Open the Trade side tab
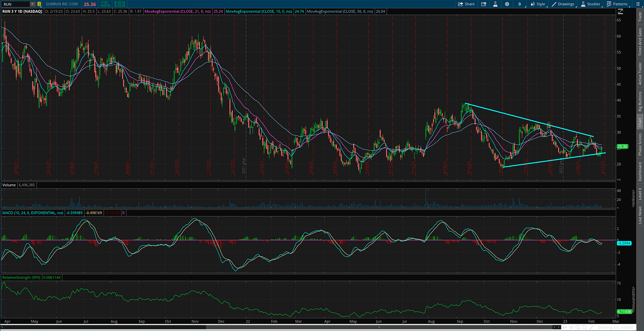The width and height of the screenshot is (644, 331). click(640, 17)
